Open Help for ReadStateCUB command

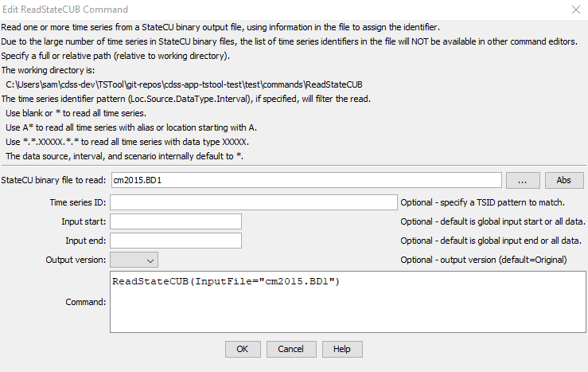(x=342, y=349)
